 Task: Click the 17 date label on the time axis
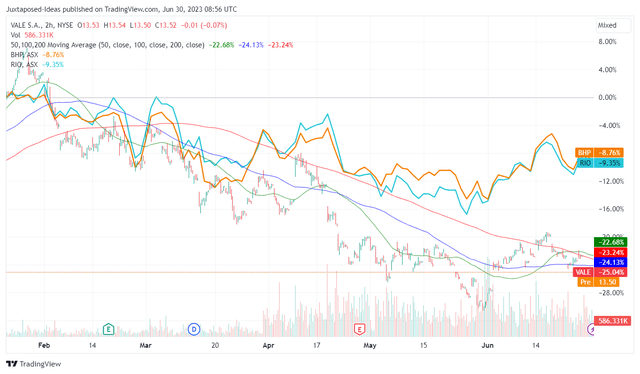click(x=316, y=345)
